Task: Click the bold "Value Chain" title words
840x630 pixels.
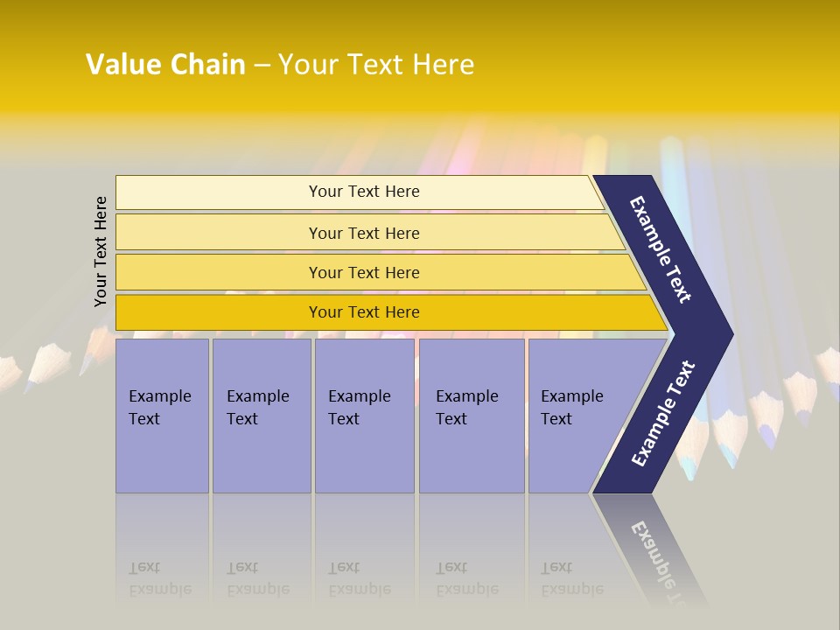Action: 165,65
